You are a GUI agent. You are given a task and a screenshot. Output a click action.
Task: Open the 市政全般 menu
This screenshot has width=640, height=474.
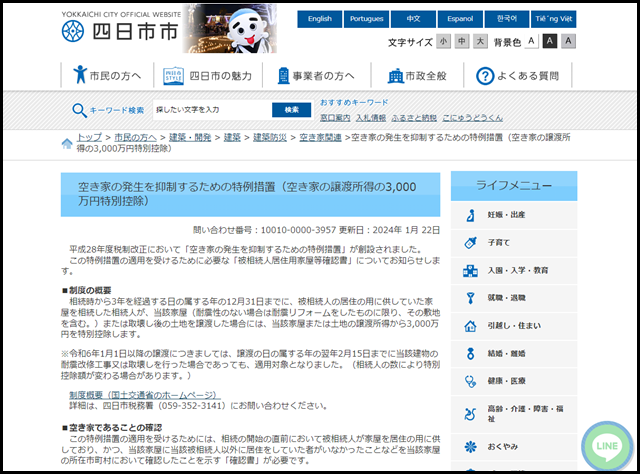tap(417, 75)
